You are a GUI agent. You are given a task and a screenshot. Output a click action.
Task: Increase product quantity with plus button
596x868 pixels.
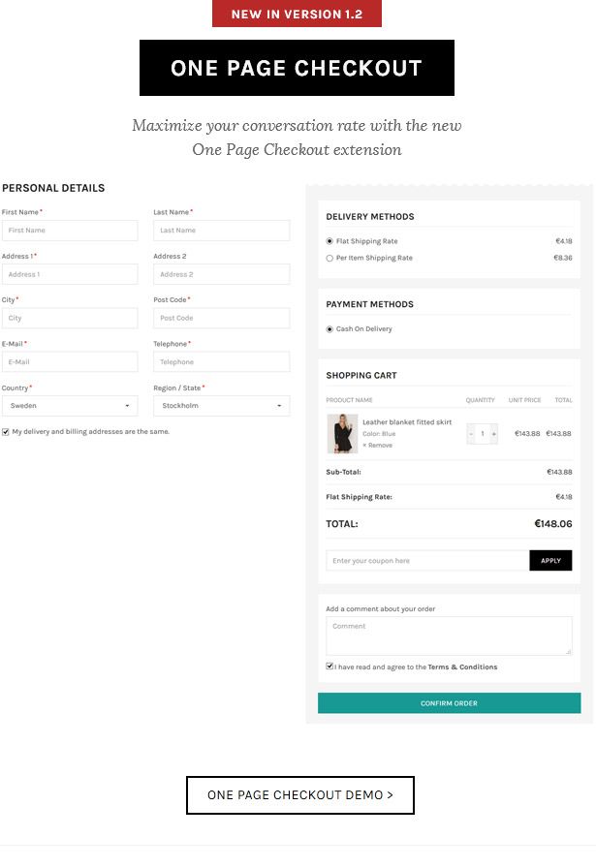tap(493, 434)
